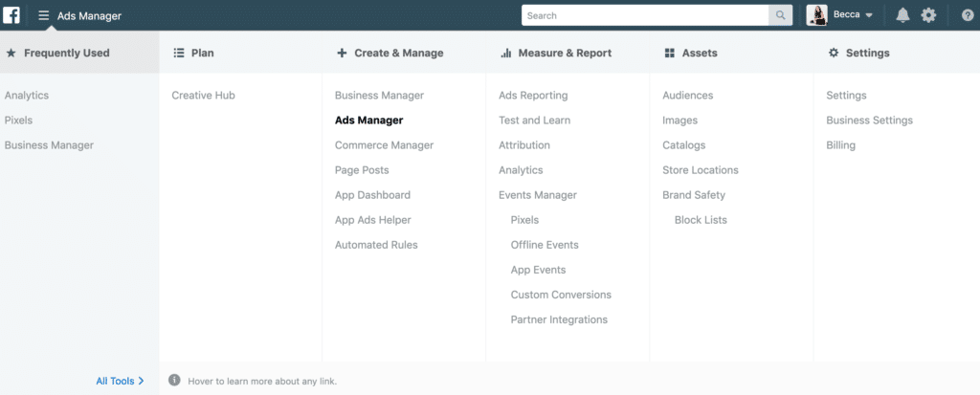Screen dimensions: 980x395
Task: Open App Ads Helper
Action: coord(373,220)
